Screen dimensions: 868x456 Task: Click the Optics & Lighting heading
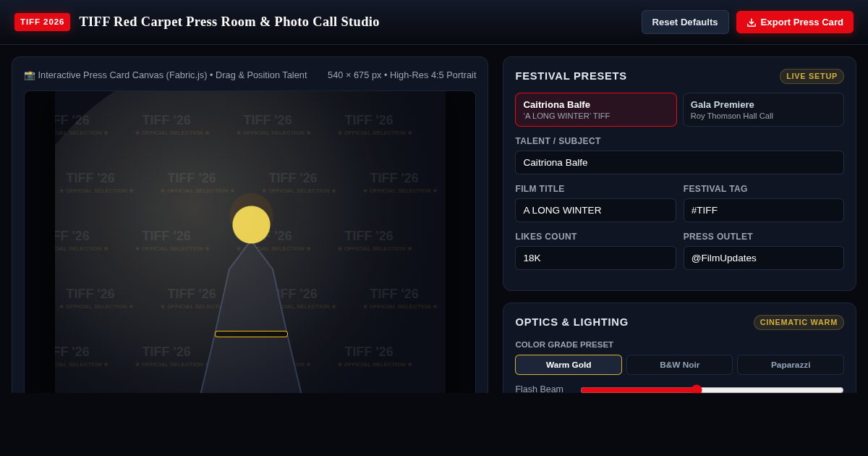tap(571, 322)
